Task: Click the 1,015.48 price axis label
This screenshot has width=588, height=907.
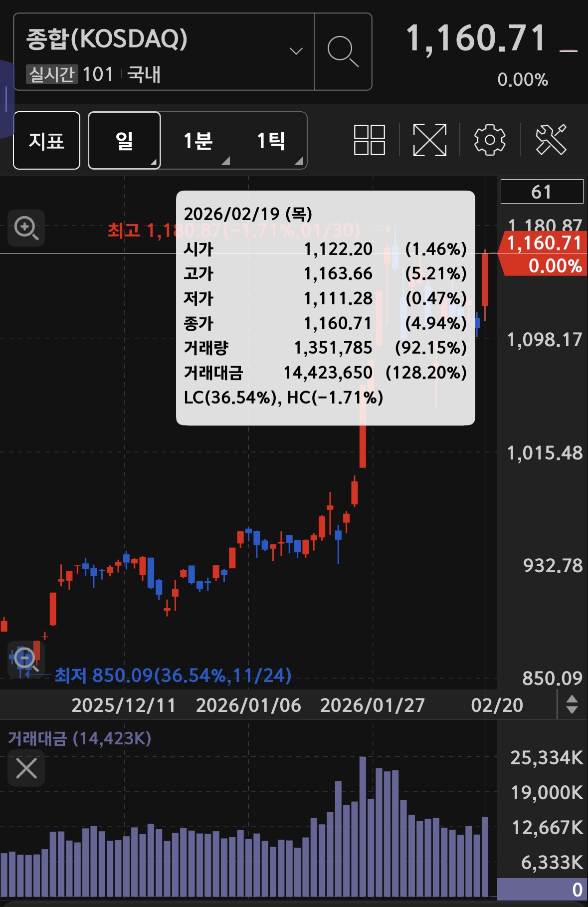Action: (545, 453)
